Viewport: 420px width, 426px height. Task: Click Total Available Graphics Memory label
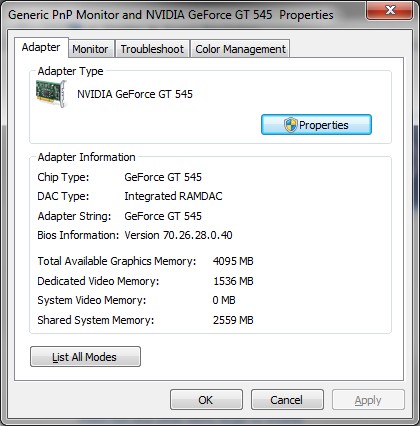coord(117,261)
